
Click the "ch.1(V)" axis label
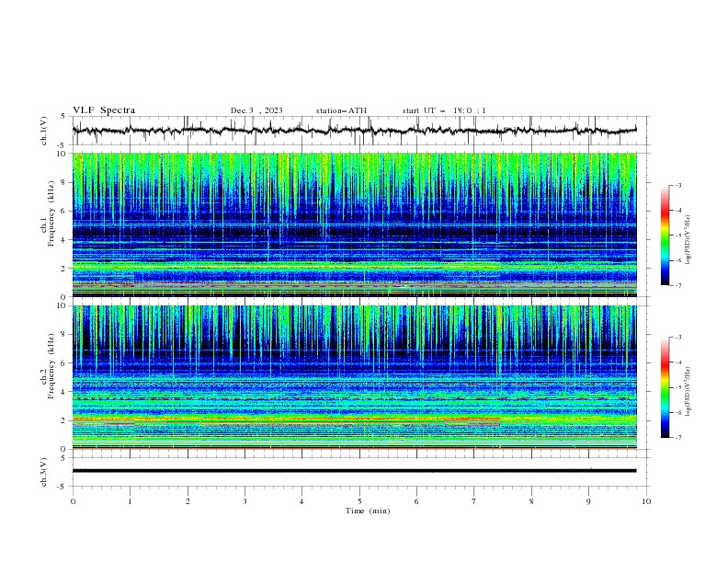pyautogui.click(x=44, y=131)
